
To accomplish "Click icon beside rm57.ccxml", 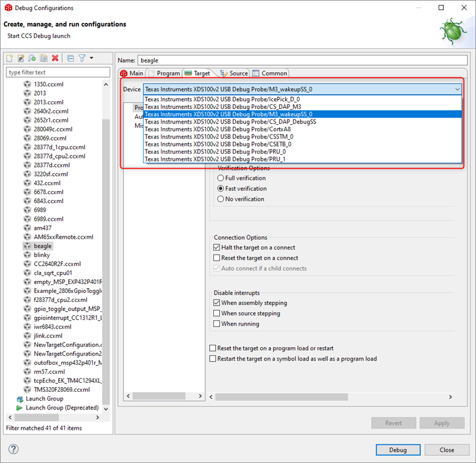I will click(27, 371).
